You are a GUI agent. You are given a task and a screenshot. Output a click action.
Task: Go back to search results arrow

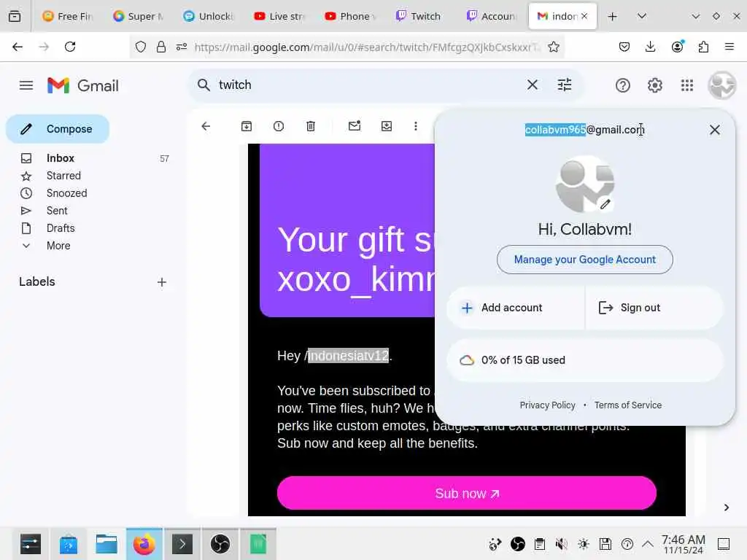(x=206, y=126)
